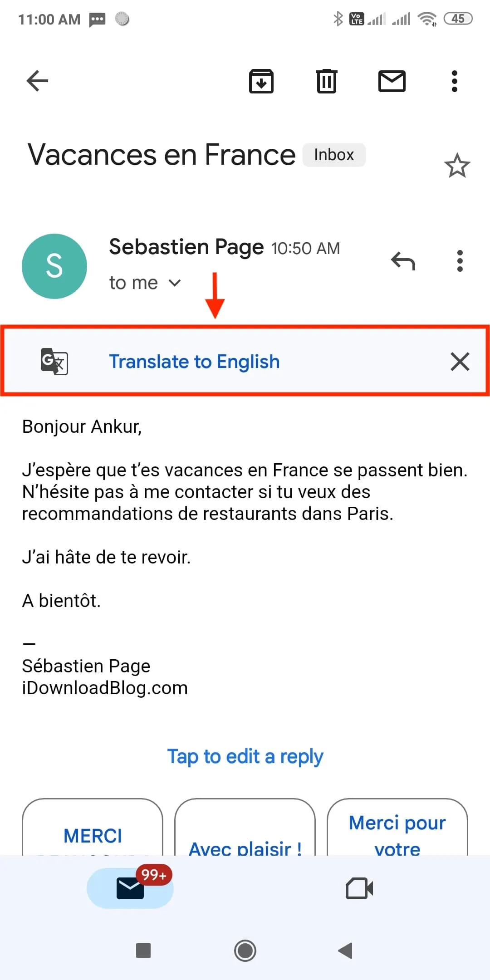The image size is (490, 980).
Task: Dismiss the translate banner
Action: pos(460,362)
